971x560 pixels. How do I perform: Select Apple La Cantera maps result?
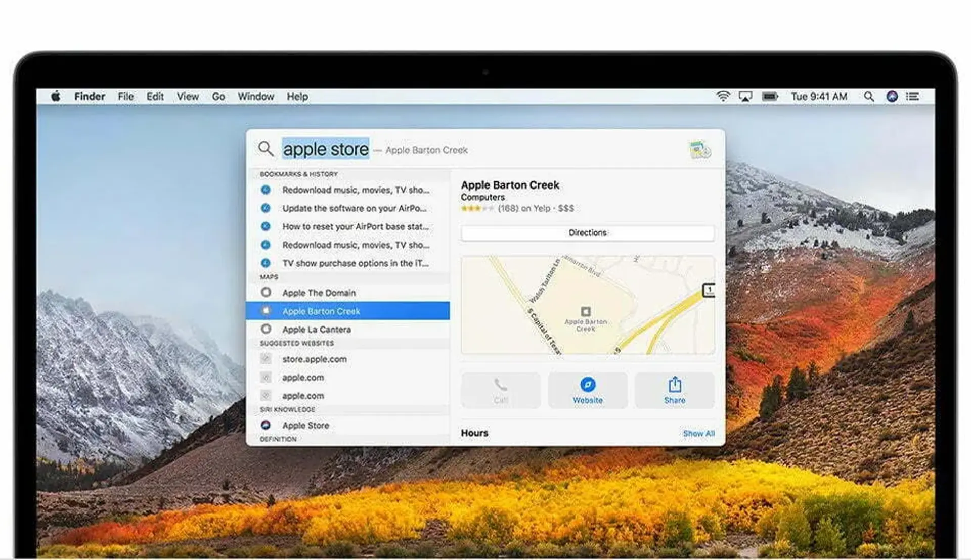tap(348, 329)
